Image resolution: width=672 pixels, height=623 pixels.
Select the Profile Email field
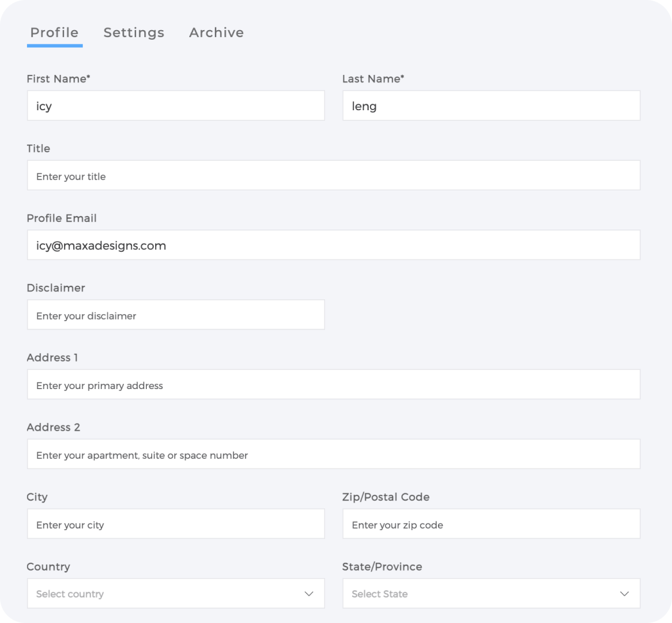click(x=333, y=245)
